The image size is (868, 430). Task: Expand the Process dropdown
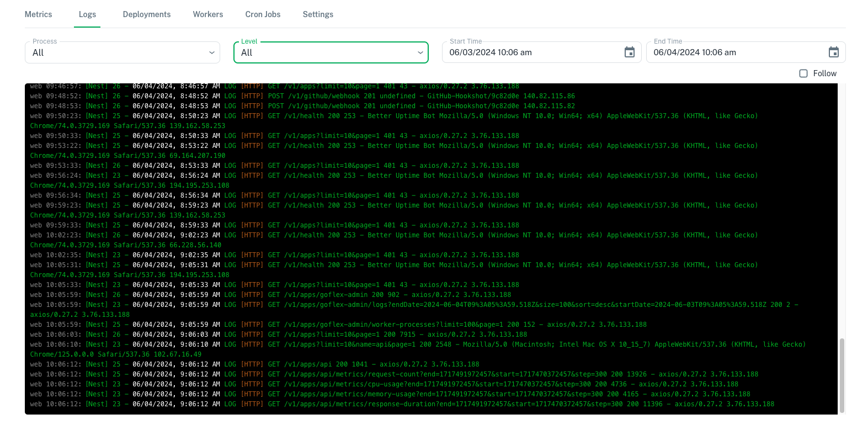[123, 52]
